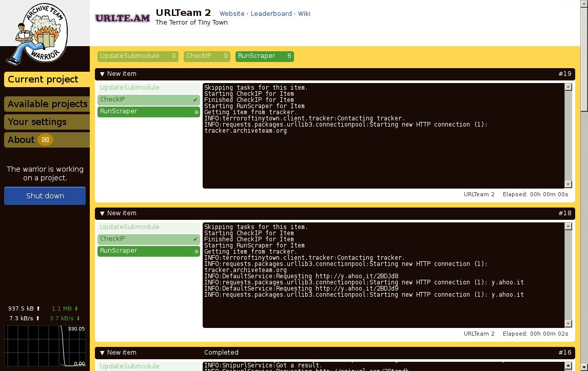Collapse the New item #18 panel
588x371 pixels.
pos(102,213)
